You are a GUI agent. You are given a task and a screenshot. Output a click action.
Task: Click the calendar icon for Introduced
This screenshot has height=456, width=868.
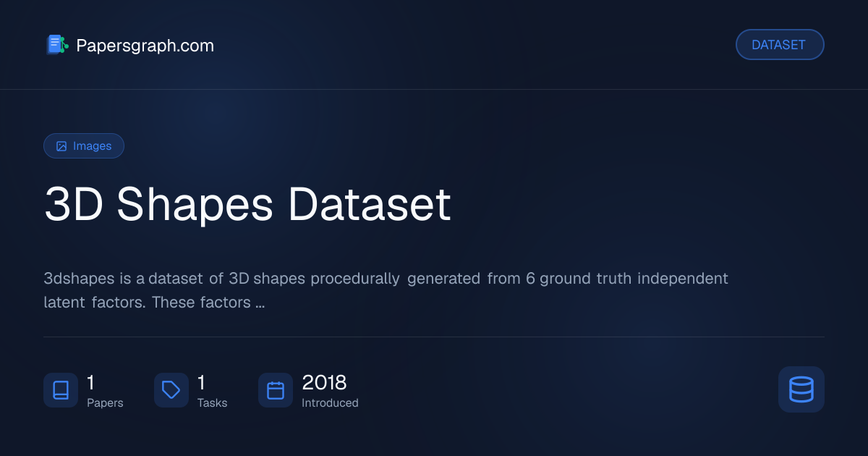point(276,390)
